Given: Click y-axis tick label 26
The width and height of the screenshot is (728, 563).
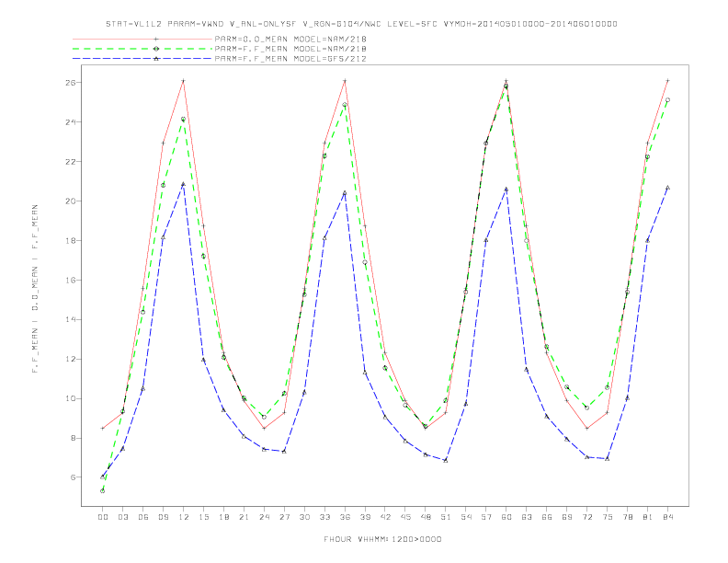Looking at the screenshot, I should click(73, 83).
